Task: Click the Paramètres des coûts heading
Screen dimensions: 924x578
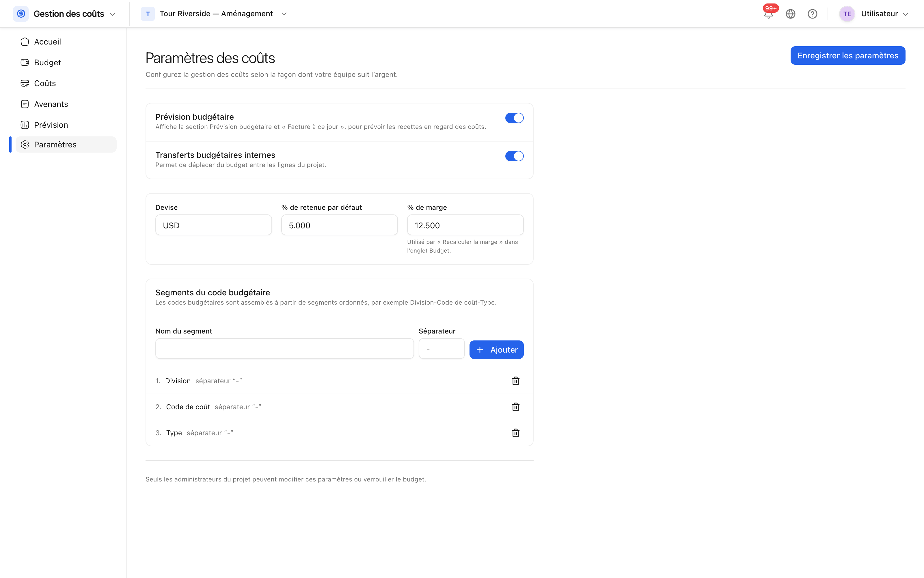Action: point(210,58)
